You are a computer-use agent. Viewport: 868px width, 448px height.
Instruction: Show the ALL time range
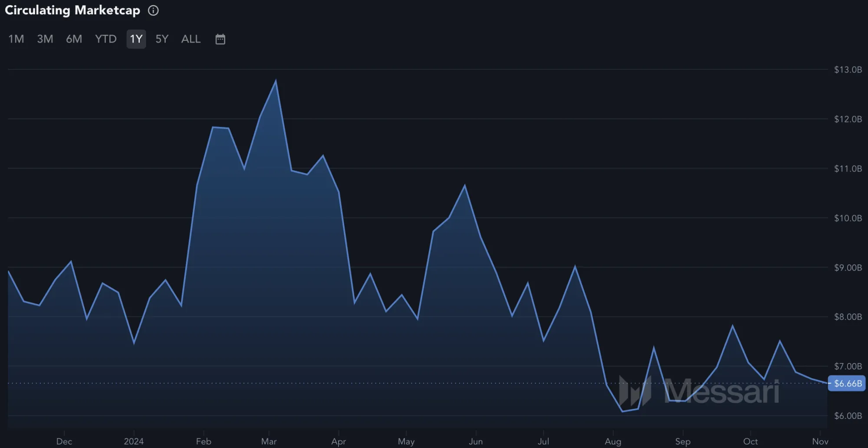click(x=191, y=39)
